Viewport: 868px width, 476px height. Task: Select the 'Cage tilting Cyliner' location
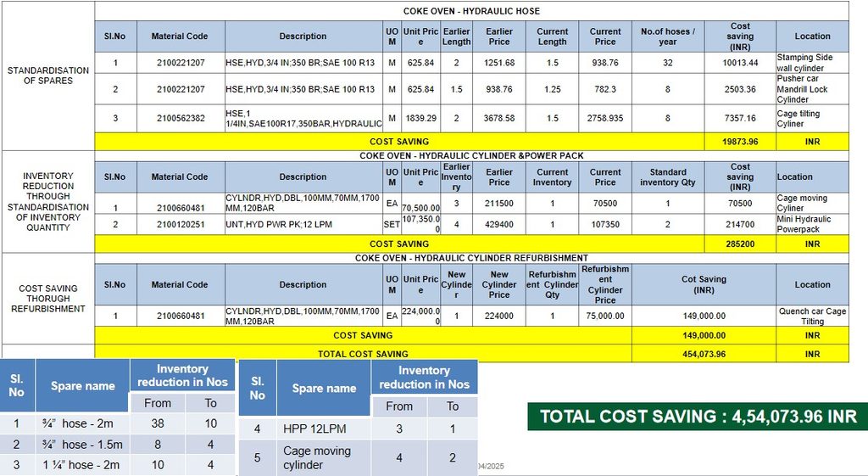798,119
